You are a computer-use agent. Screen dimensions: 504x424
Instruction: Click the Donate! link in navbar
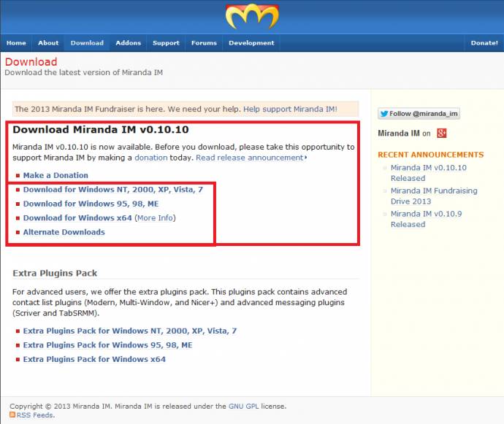484,43
